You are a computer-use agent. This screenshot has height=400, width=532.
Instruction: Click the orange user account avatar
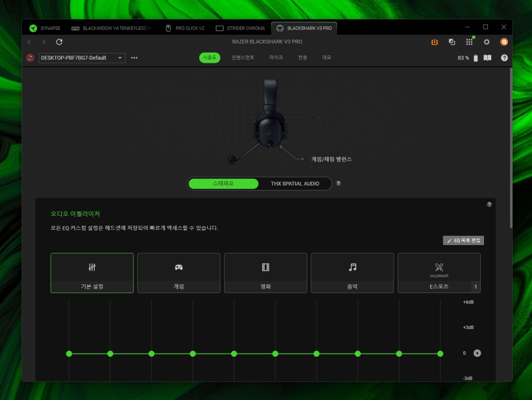tap(503, 42)
